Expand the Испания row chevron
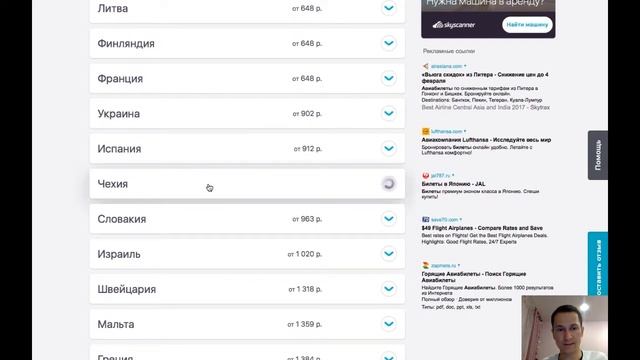 click(389, 148)
